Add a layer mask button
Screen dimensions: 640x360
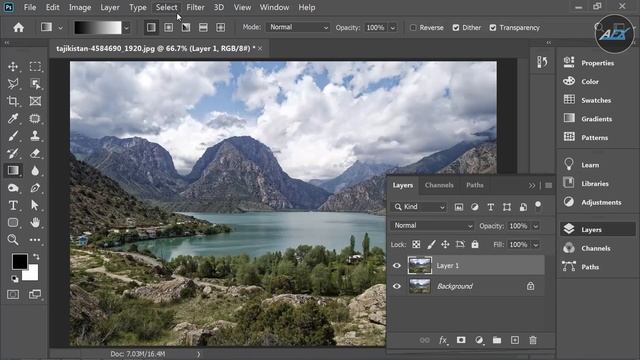[461, 340]
